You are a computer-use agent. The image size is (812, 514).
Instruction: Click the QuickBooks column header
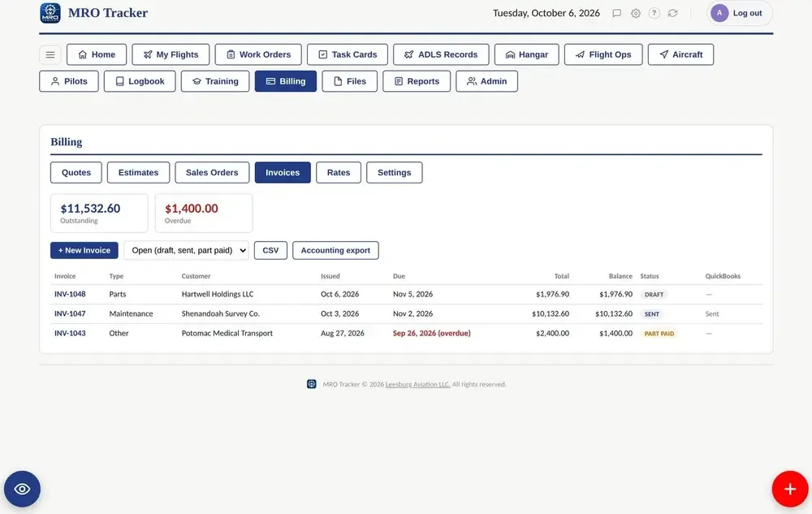point(723,276)
